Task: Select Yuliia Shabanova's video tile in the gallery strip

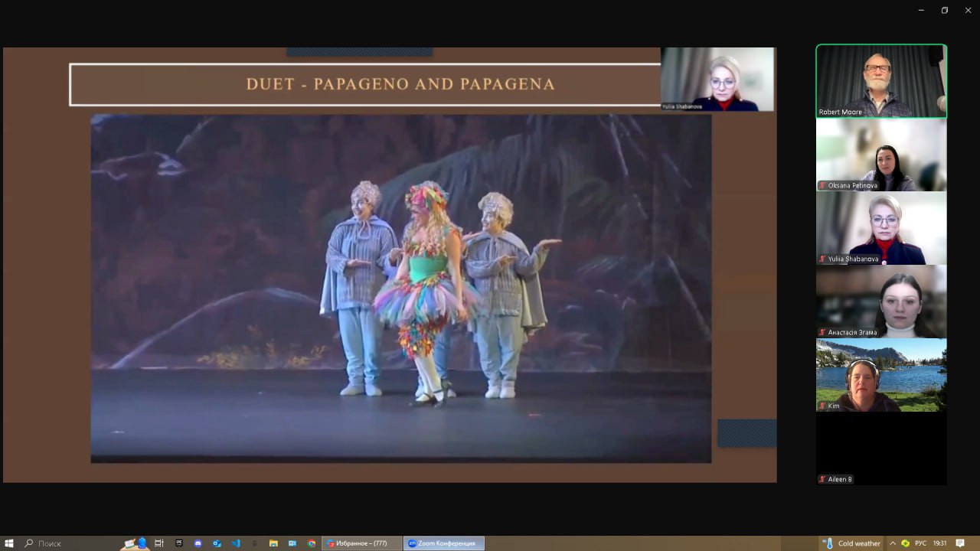Action: [x=881, y=228]
